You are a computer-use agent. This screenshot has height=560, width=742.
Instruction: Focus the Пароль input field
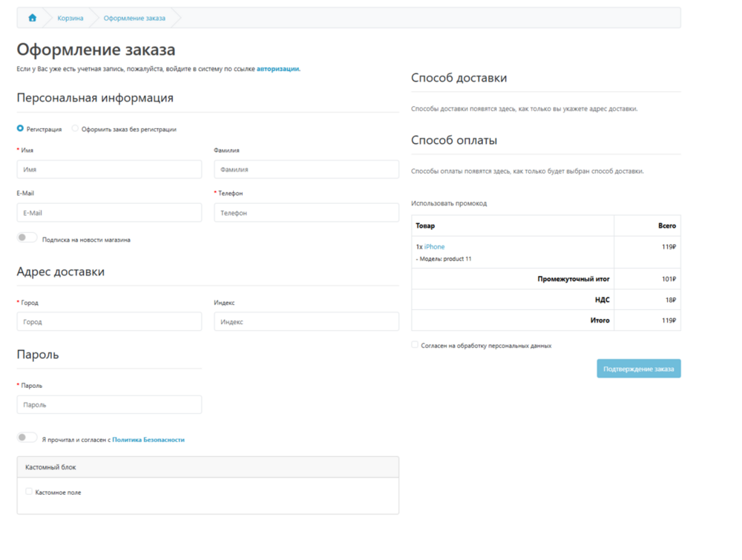pos(109,405)
